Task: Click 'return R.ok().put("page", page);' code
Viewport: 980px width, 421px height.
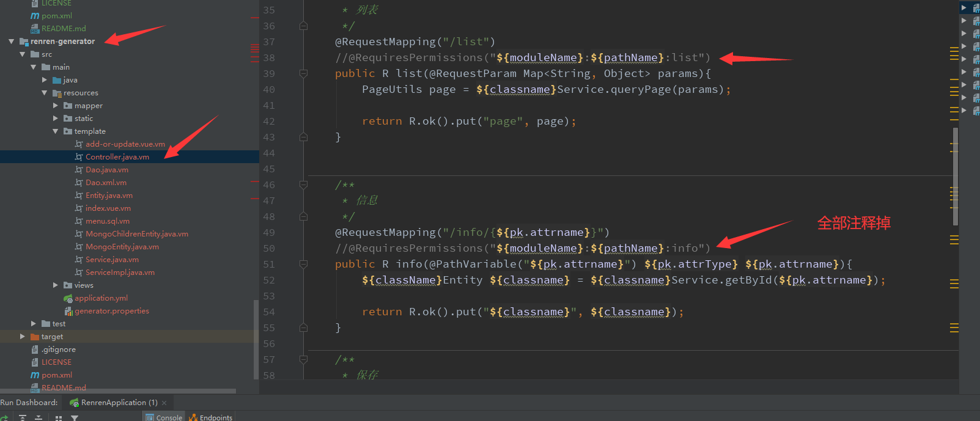Action: [469, 122]
